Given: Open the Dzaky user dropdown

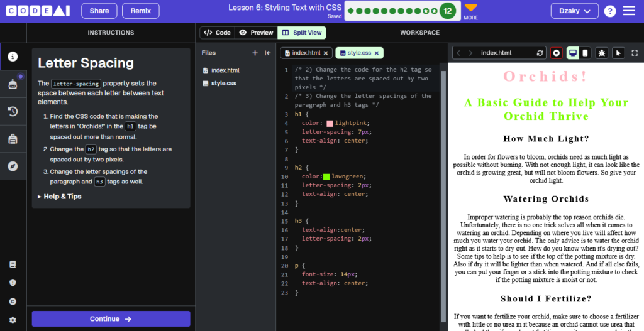Looking at the screenshot, I should 575,11.
